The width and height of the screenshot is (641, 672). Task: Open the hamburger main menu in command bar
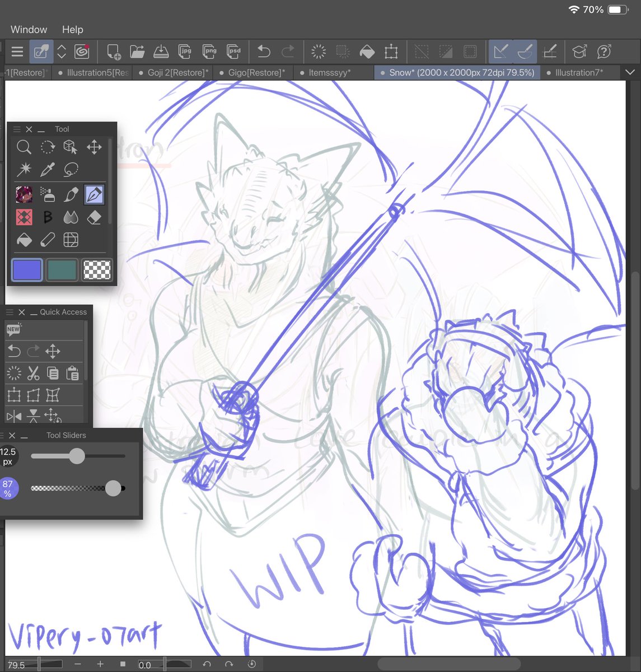[x=17, y=52]
